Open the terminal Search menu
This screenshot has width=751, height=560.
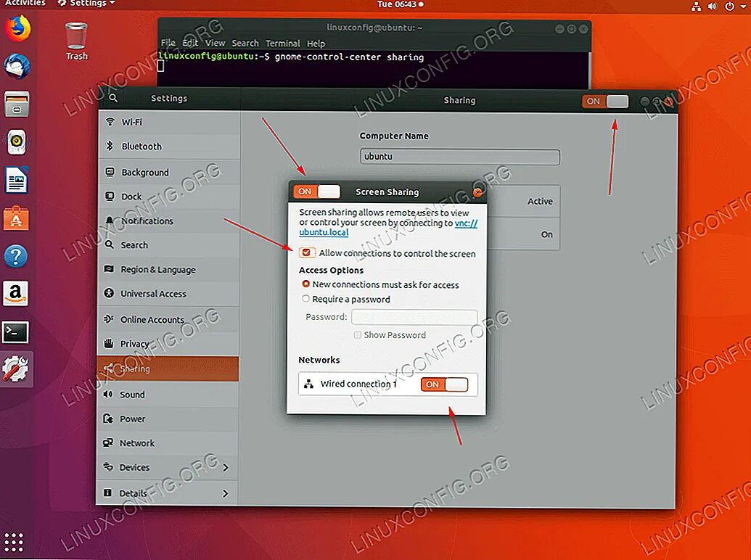(x=245, y=43)
